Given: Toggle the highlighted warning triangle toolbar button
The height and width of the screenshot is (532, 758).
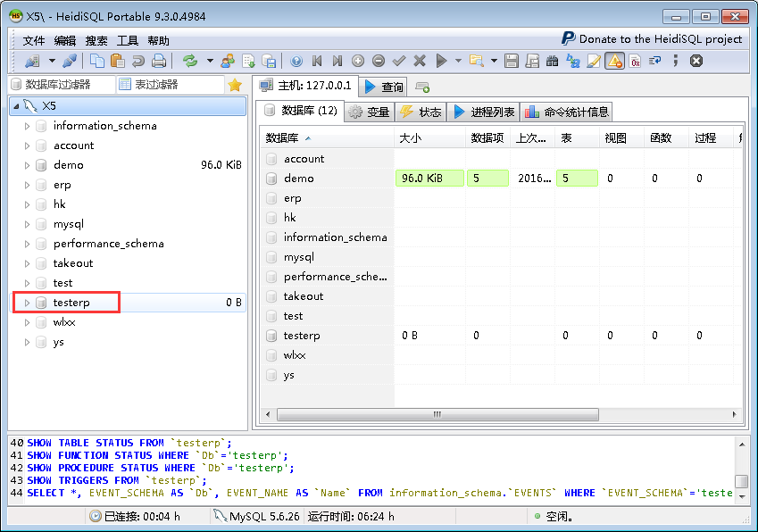Looking at the screenshot, I should [614, 61].
